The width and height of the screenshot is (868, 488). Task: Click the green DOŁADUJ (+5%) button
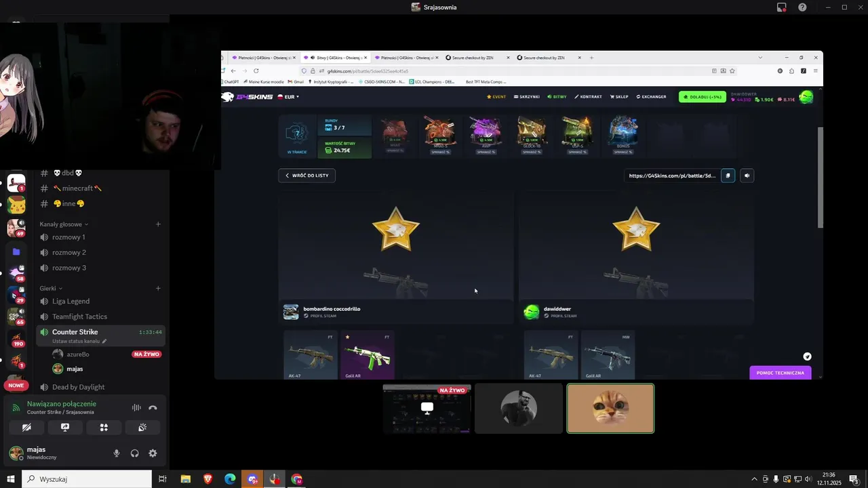tap(702, 97)
